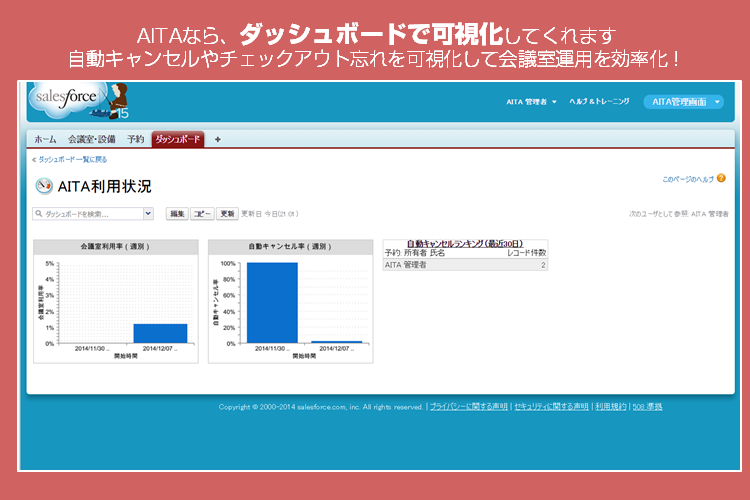Viewport: 750px width, 500px height.
Task: Add a new tab with the plus icon
Action: [x=218, y=139]
